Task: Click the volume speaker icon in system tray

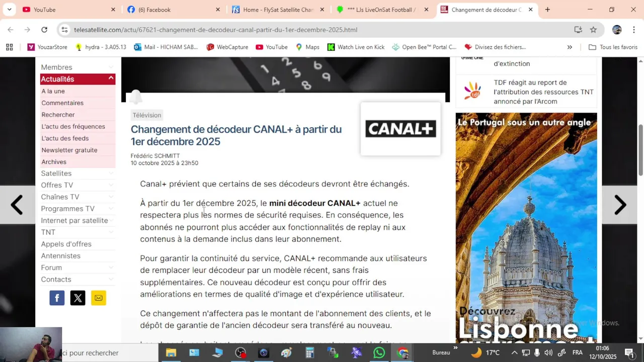Action: click(x=548, y=352)
